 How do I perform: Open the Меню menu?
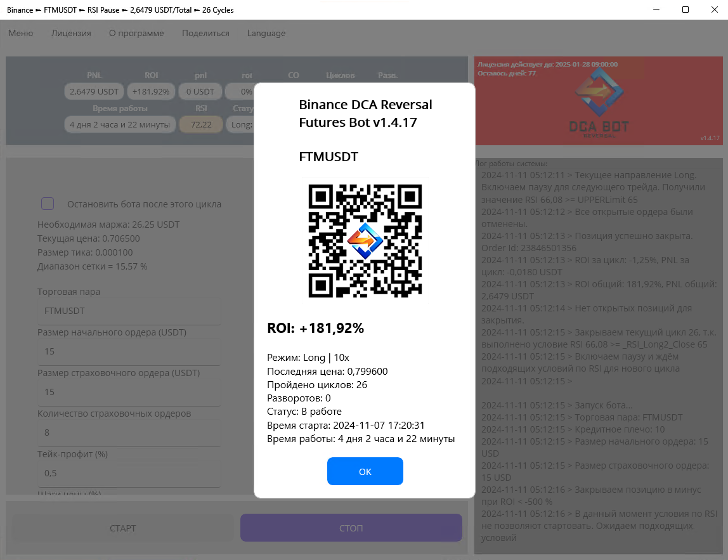tap(21, 34)
